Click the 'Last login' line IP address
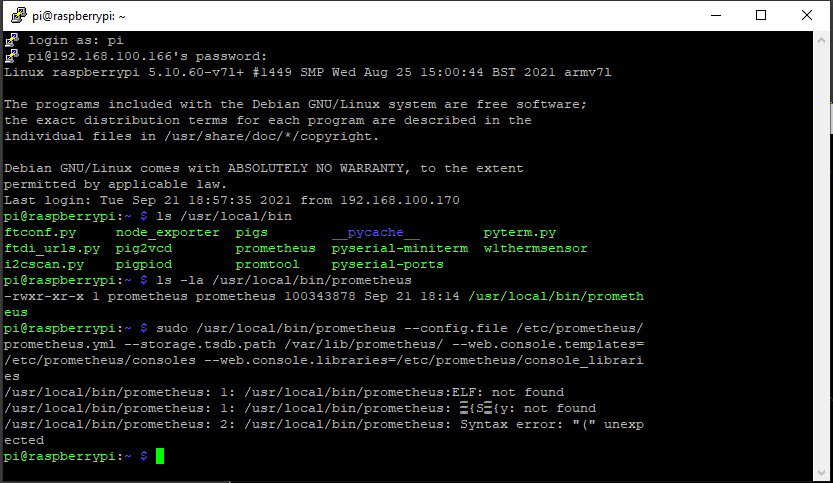This screenshot has width=833, height=483. click(x=400, y=200)
